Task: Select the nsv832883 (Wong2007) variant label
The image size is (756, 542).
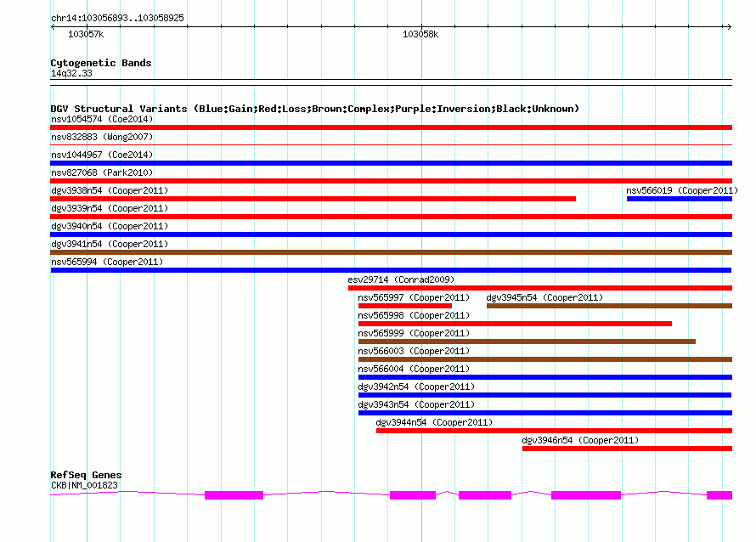Action: [x=102, y=137]
